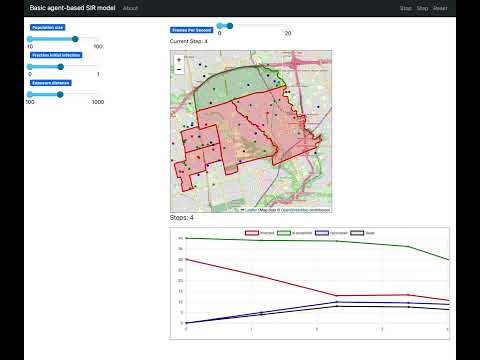The image size is (480, 360).
Task: Click the Exposure distance slider handle
Action: pos(60,94)
